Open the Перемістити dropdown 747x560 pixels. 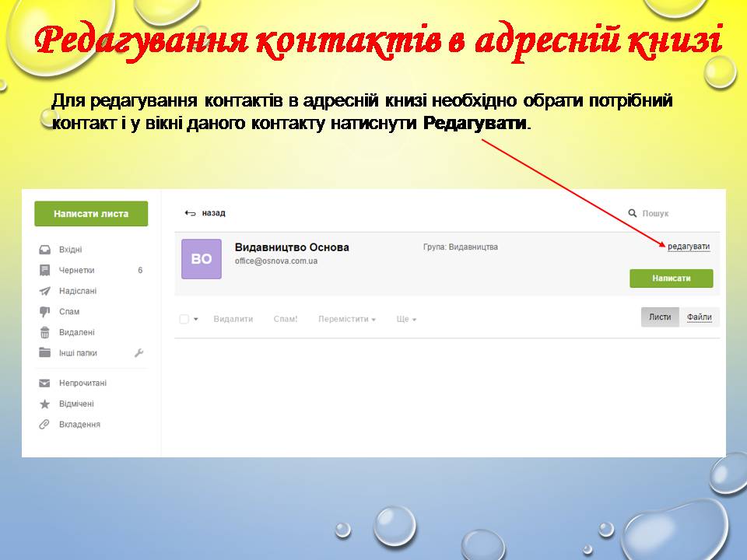click(346, 320)
